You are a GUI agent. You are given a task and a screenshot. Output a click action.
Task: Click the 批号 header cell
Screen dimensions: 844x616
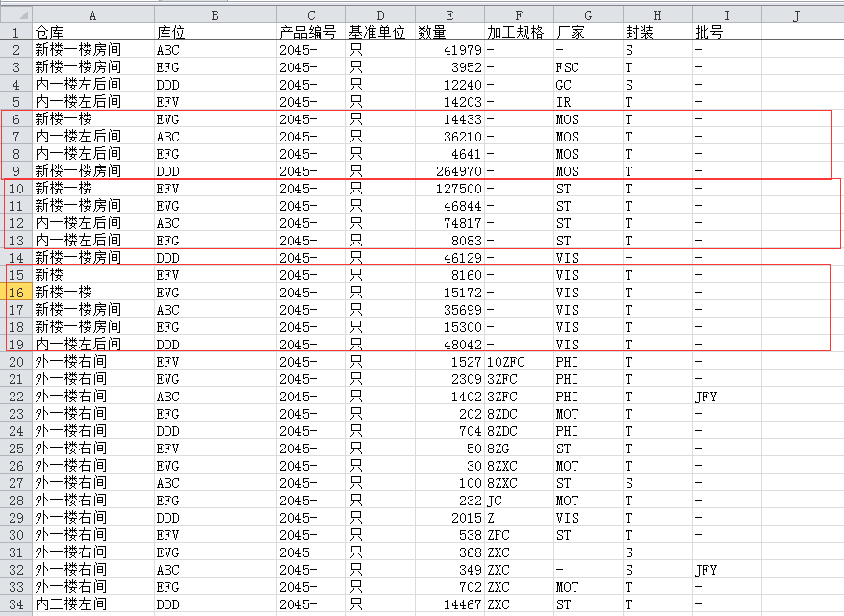tap(726, 32)
